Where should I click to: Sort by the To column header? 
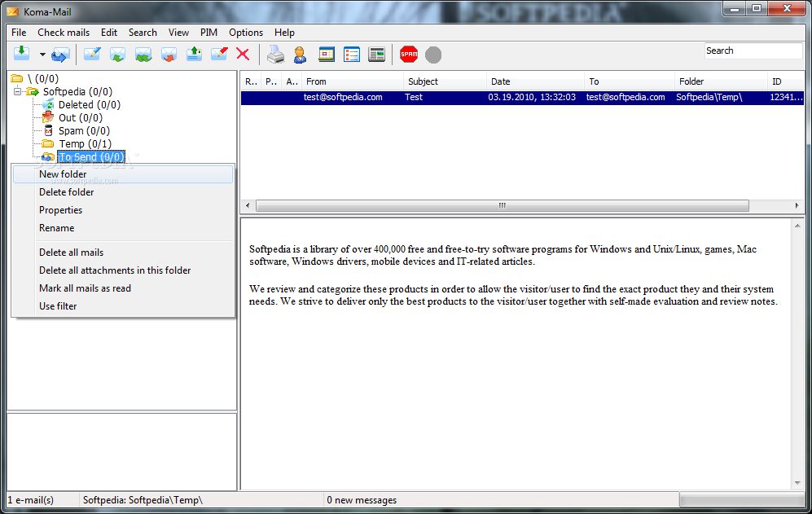tap(630, 81)
